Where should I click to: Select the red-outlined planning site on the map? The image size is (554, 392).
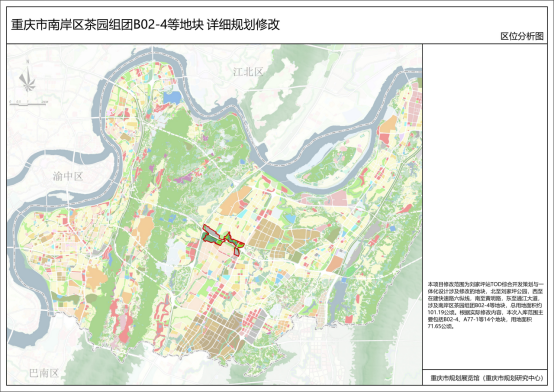point(223,240)
